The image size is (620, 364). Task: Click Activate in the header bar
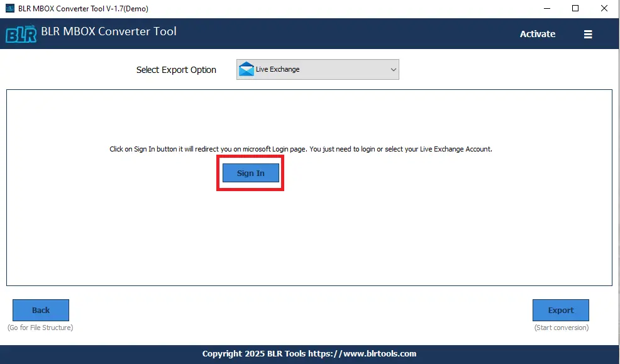pyautogui.click(x=537, y=34)
